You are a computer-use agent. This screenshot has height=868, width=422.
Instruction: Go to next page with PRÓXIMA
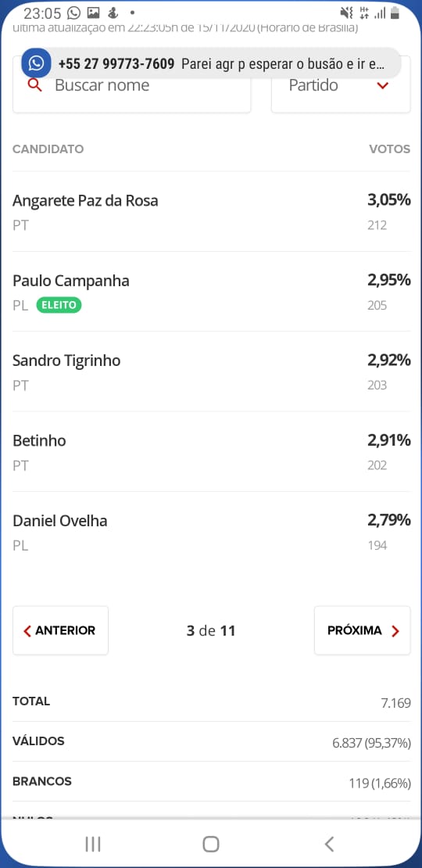click(x=363, y=630)
